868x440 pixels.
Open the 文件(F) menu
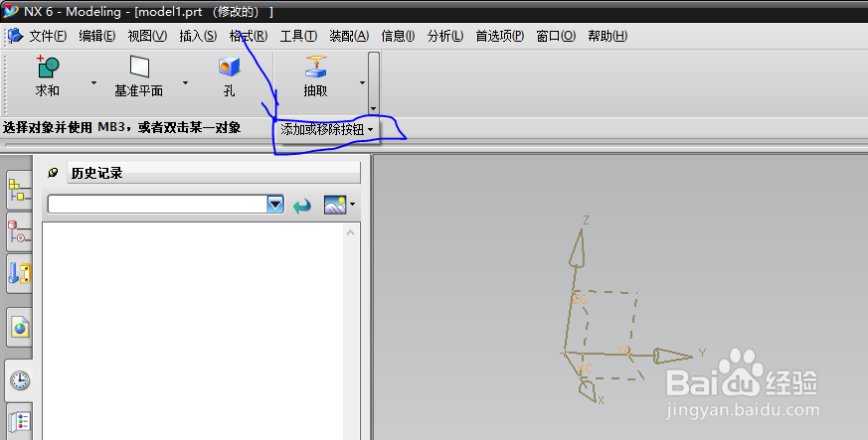pos(48,36)
